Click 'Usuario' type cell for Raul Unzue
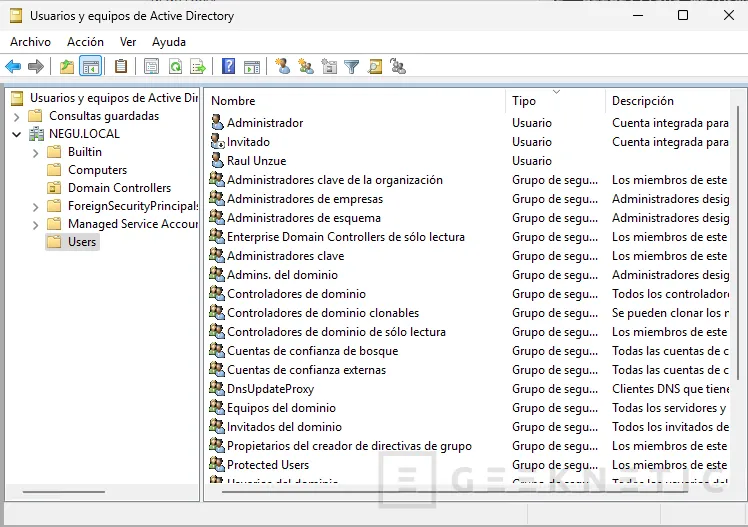This screenshot has width=748, height=527. [x=532, y=161]
